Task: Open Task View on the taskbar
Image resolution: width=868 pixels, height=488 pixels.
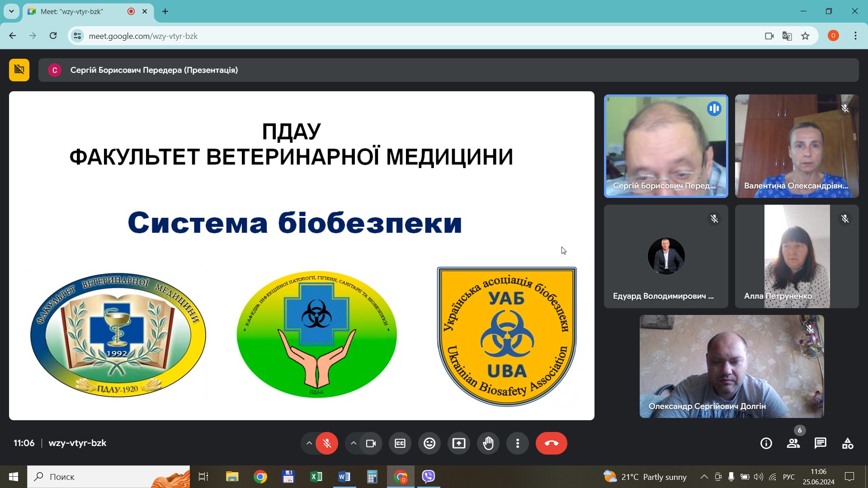Action: (203, 477)
